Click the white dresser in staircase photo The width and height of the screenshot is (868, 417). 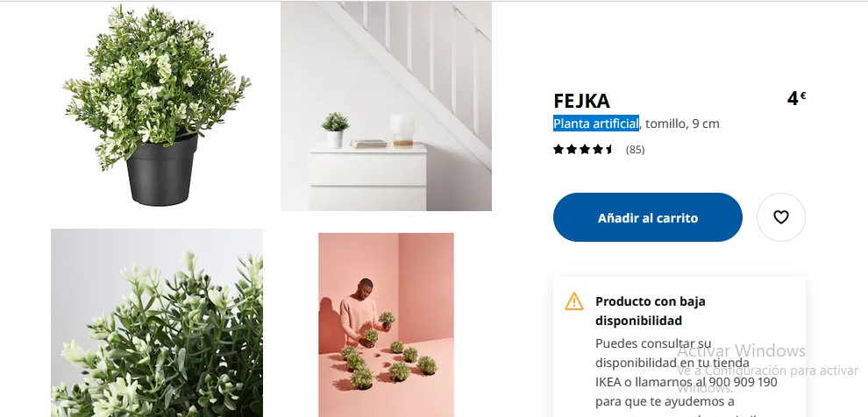click(x=368, y=176)
